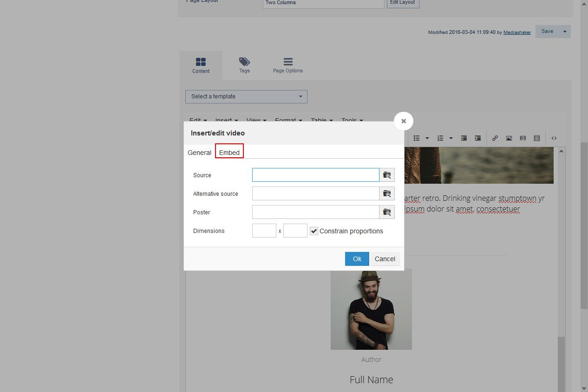Click the insert link icon
The height and width of the screenshot is (392, 588).
(x=495, y=138)
